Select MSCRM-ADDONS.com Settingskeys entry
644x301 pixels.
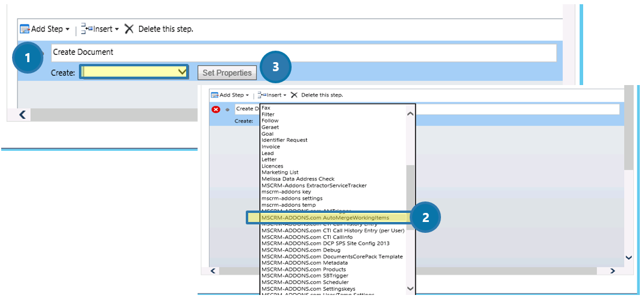308,289
